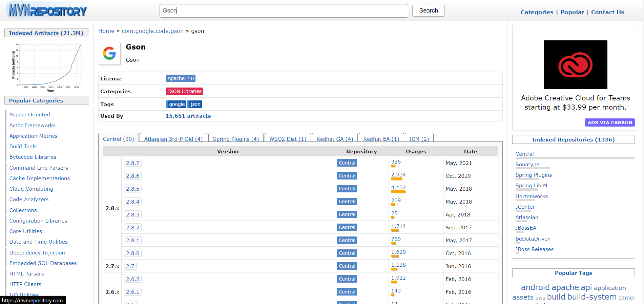The image size is (644, 304).
Task: Click the Apache 2.0 license badge
Action: coord(181,78)
